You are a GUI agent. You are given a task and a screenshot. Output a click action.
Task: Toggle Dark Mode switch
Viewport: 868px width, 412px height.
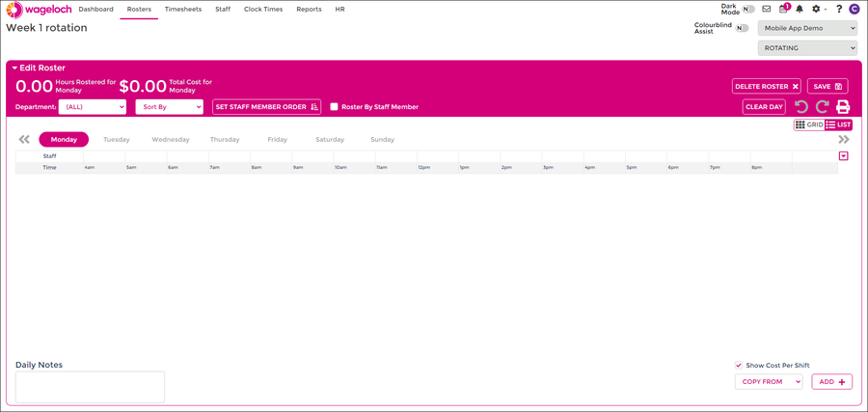coord(748,9)
